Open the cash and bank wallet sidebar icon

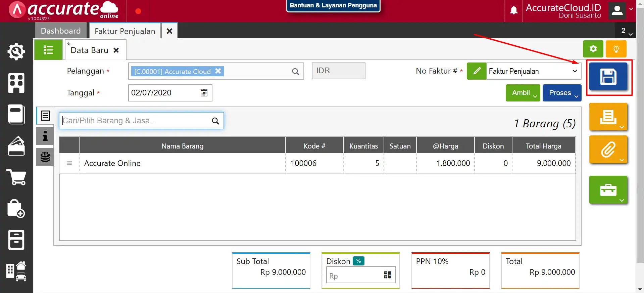pos(16,146)
